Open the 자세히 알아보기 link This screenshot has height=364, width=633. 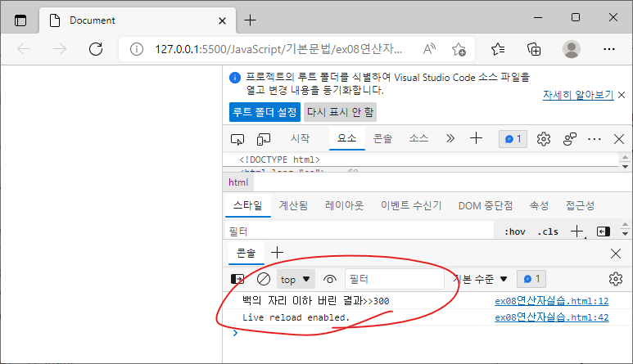pyautogui.click(x=577, y=95)
